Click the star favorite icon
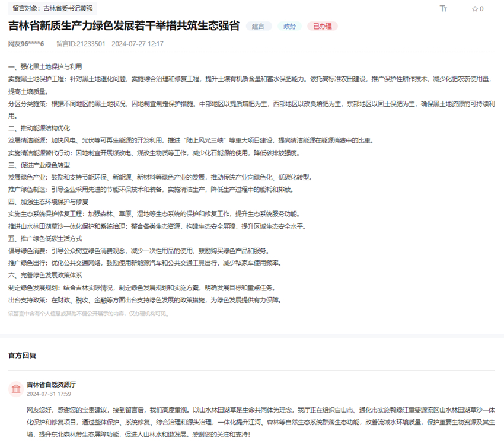Viewport: 504px width, 444px height. 474,9
